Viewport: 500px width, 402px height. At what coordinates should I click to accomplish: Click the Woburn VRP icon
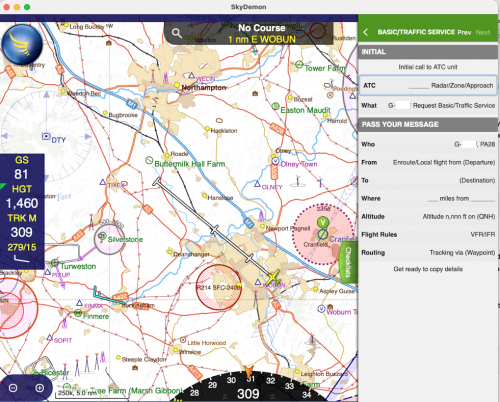[321, 309]
